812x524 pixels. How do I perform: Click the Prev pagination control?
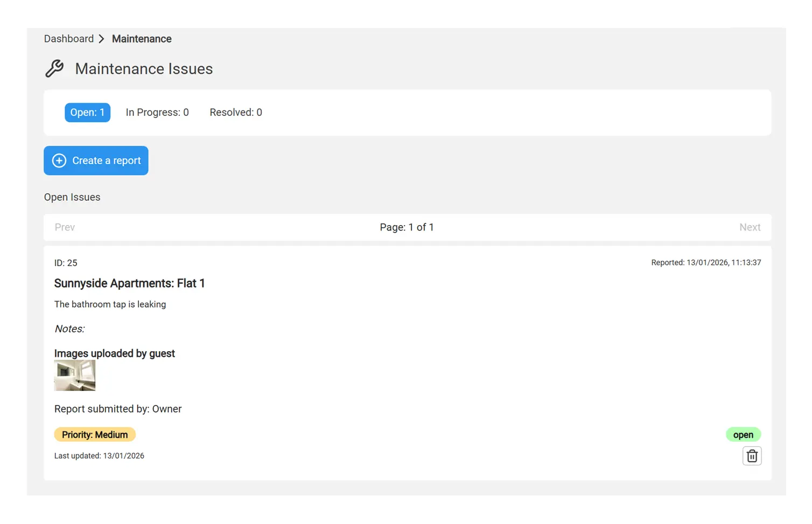click(64, 227)
